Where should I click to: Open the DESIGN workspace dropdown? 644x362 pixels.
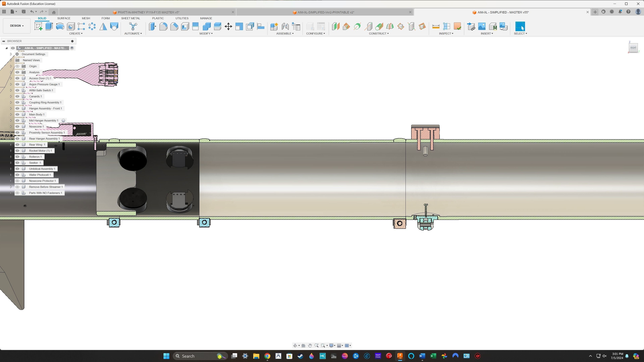click(17, 26)
